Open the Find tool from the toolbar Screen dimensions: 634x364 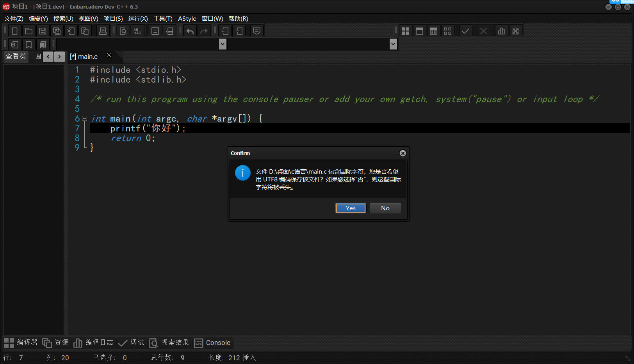coord(123,31)
